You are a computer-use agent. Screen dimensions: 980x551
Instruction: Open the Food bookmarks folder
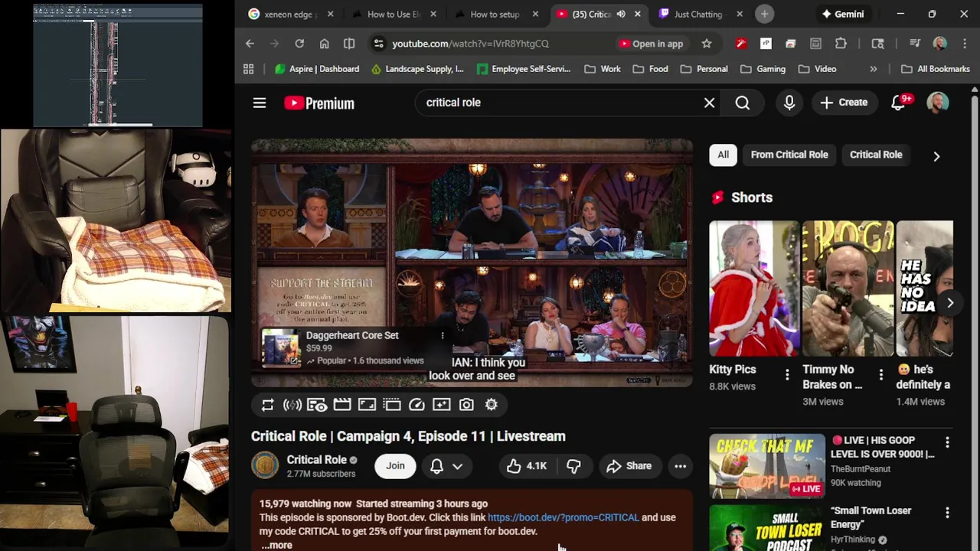coord(650,69)
